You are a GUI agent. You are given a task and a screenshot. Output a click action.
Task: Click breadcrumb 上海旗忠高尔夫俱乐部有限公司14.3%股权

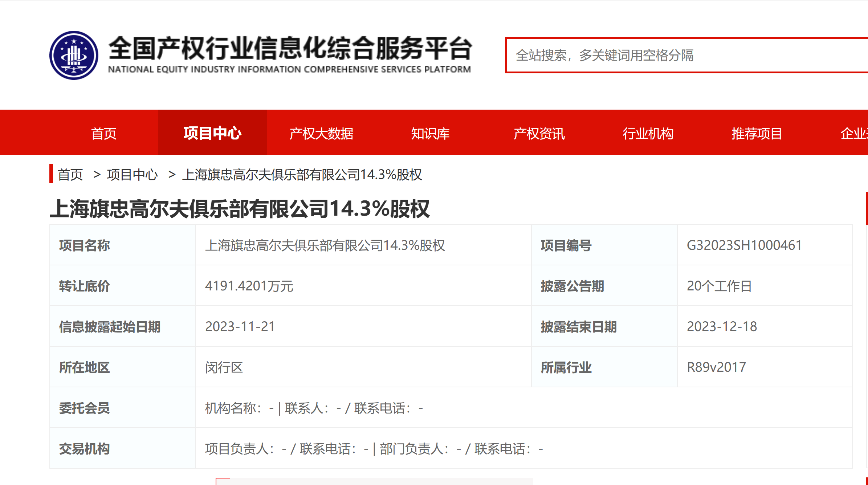pyautogui.click(x=302, y=175)
